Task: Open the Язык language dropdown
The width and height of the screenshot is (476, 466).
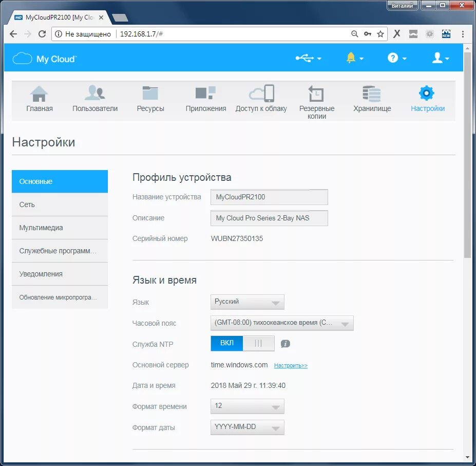Action: click(247, 302)
